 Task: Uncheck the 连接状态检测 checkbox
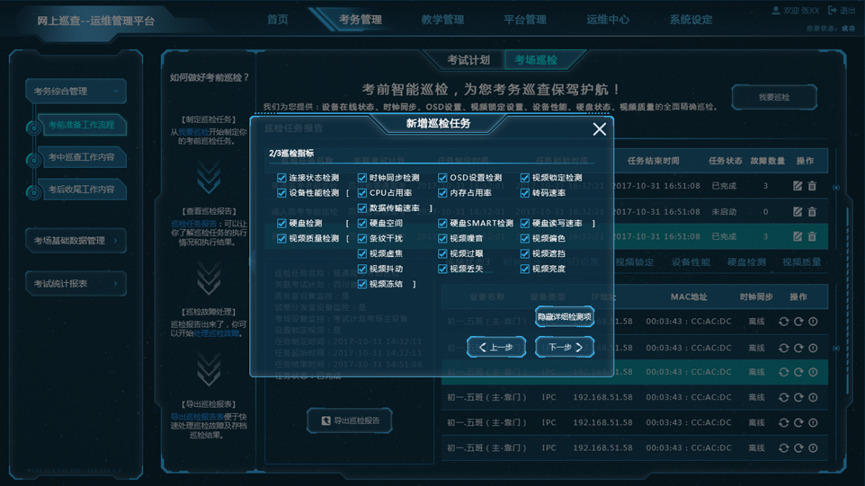coord(282,178)
